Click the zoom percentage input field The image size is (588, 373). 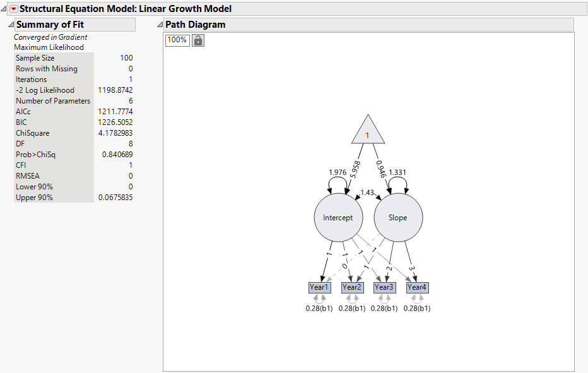click(177, 40)
